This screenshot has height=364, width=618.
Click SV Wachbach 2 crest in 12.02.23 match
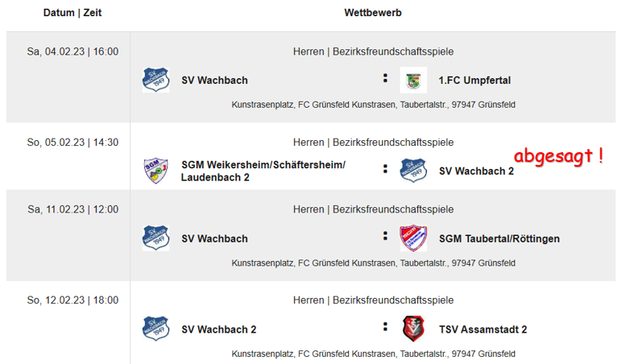click(x=156, y=329)
